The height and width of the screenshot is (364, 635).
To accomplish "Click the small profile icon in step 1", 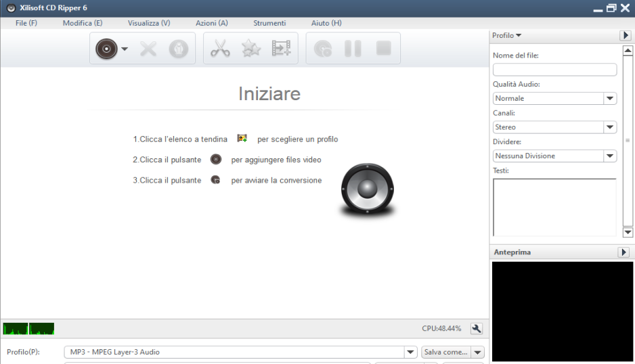I will coord(242,139).
